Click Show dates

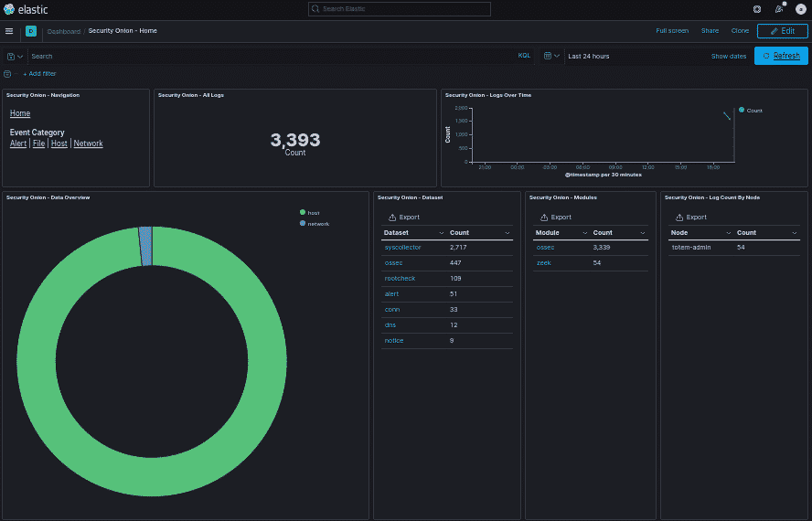pos(728,56)
